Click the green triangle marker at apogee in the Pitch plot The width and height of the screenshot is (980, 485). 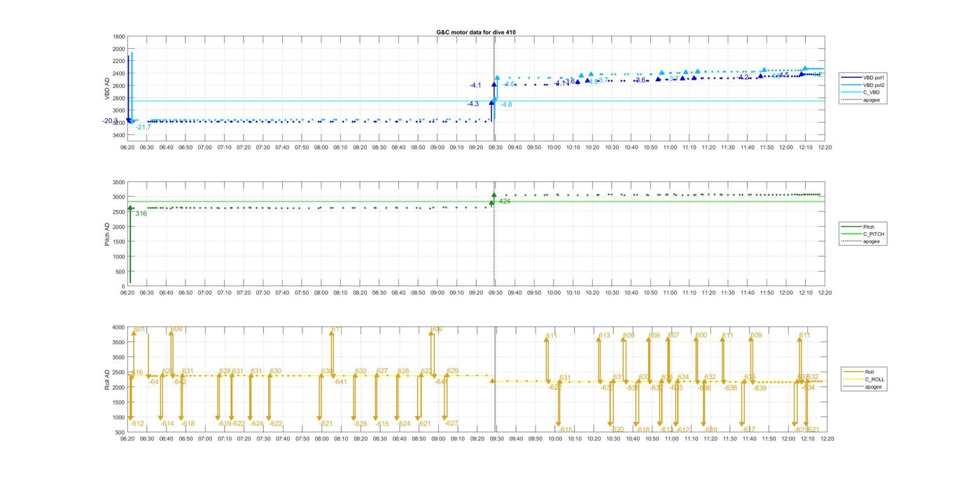click(x=493, y=195)
